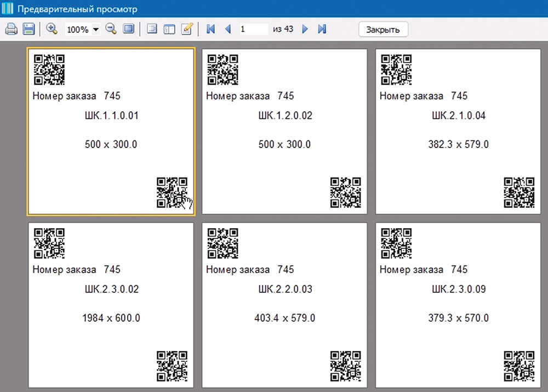This screenshot has height=392, width=548.
Task: Select the label sized 1984 x 600.0
Action: point(111,305)
